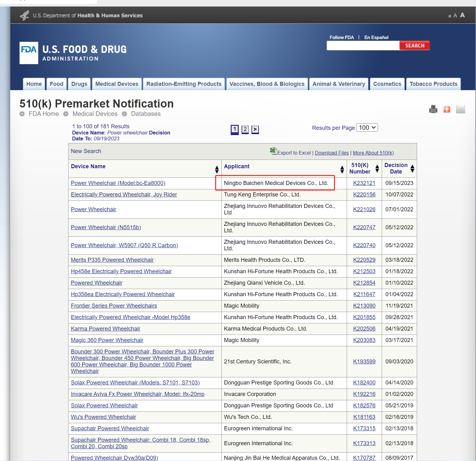Open the Cosmetics tab
This screenshot has height=461, width=476.
[x=387, y=84]
